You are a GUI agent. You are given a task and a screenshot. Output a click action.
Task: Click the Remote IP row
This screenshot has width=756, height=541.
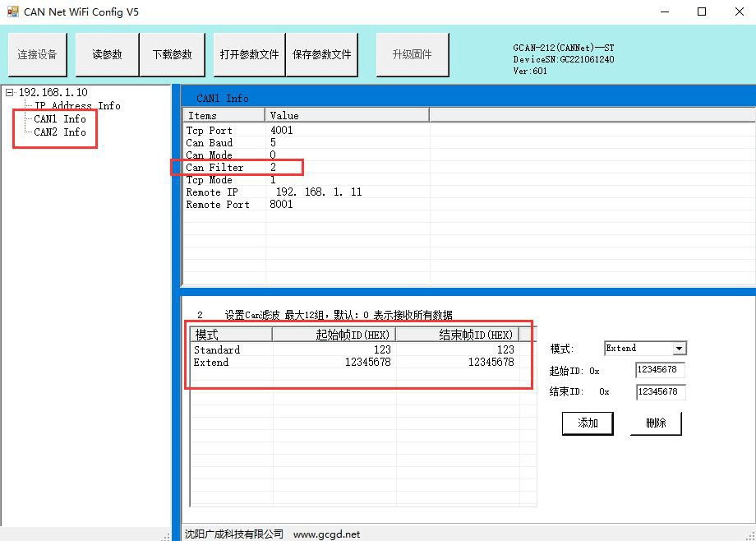click(x=212, y=192)
